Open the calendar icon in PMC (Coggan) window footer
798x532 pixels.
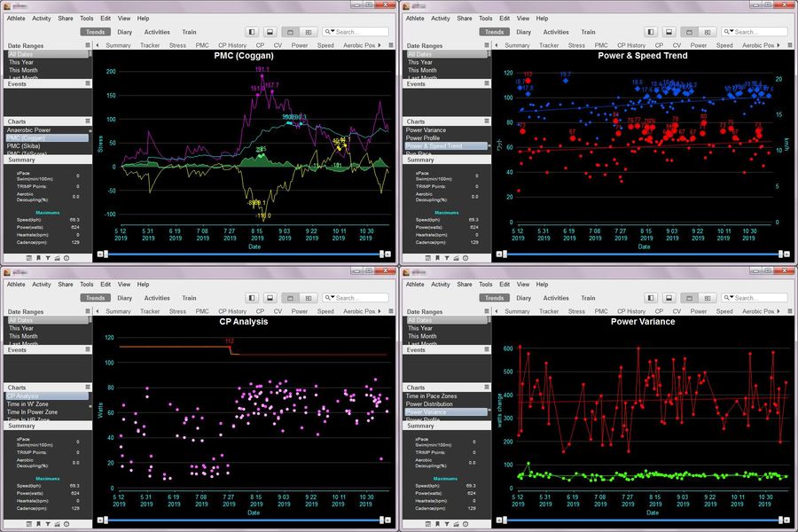click(x=29, y=258)
